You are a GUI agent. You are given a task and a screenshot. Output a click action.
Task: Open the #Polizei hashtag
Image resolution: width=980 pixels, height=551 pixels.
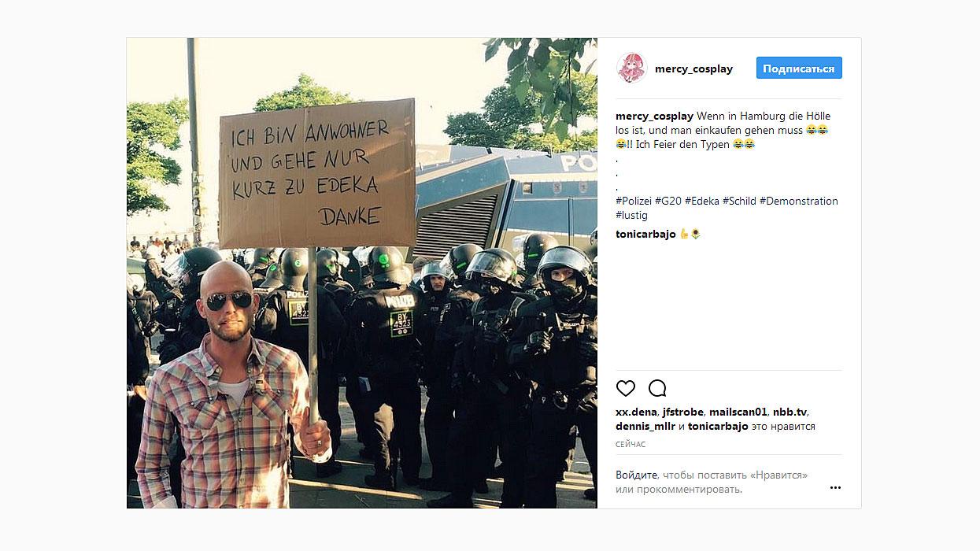(x=634, y=201)
